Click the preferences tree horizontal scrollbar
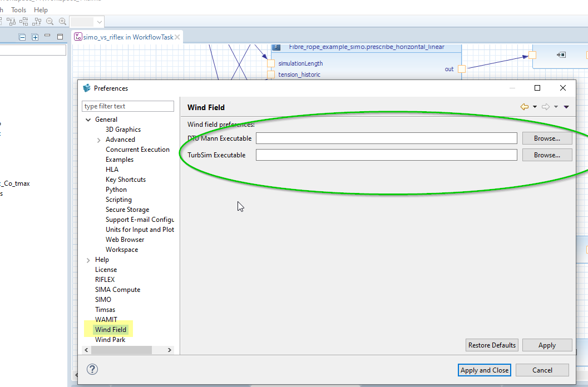588x387 pixels. point(121,350)
